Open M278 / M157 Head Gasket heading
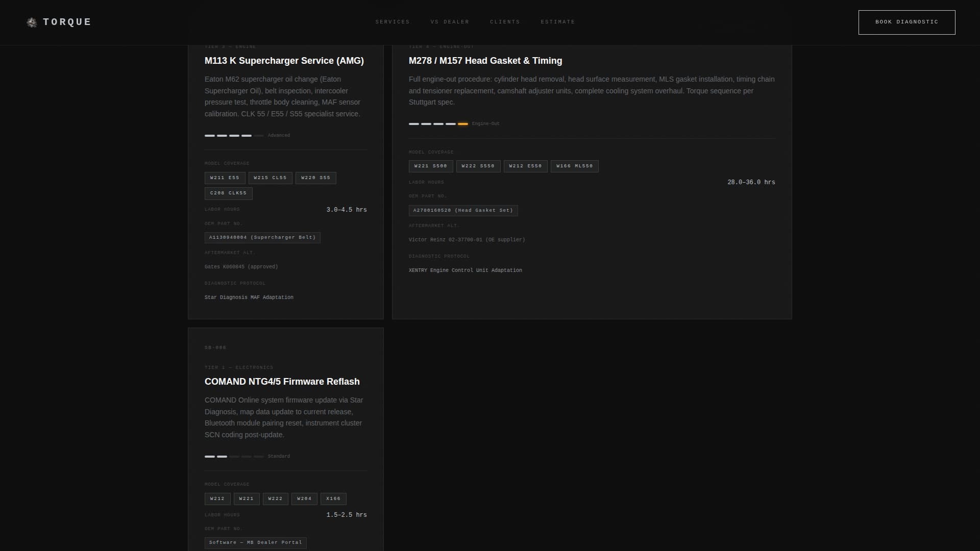Viewport: 980px width, 551px height. tap(485, 61)
